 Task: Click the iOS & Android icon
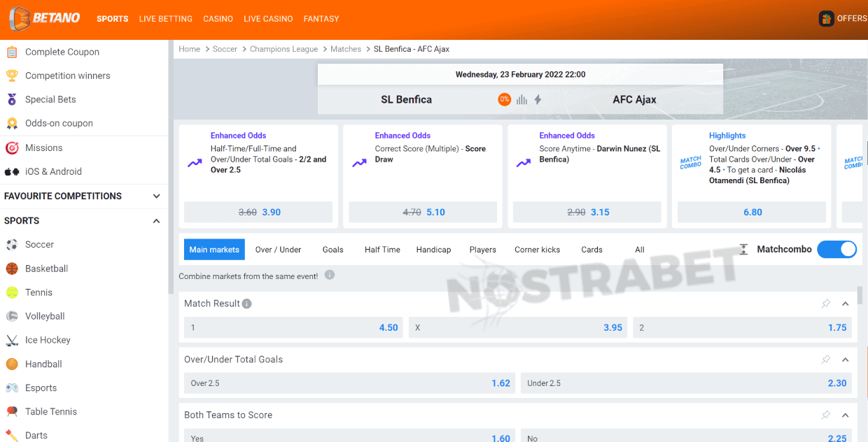coord(12,171)
